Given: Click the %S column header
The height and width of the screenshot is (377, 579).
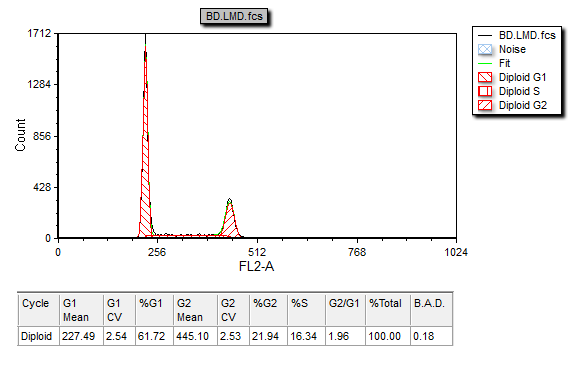Looking at the screenshot, I should click(306, 309).
